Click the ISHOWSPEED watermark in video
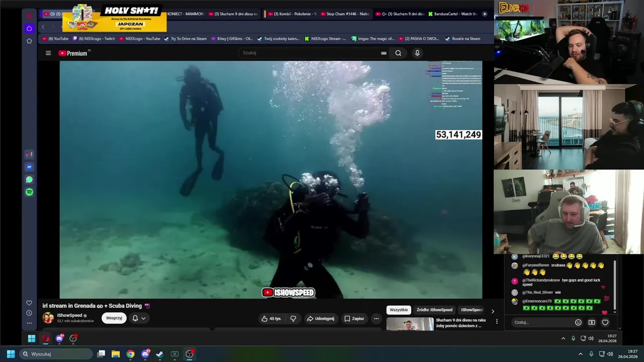 click(288, 293)
